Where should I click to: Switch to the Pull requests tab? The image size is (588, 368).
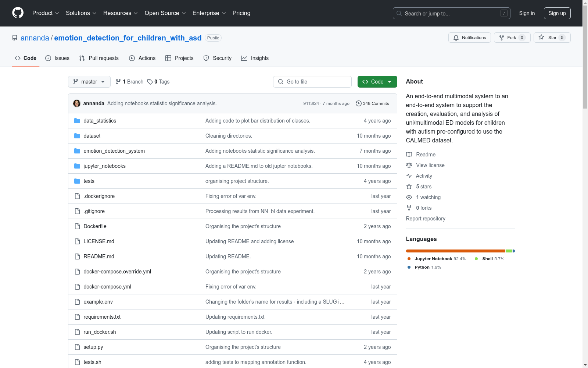[99, 58]
